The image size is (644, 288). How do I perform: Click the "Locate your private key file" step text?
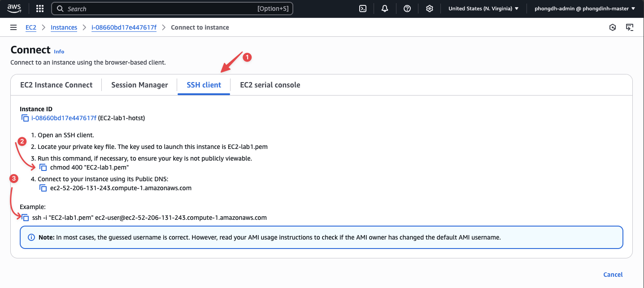(x=152, y=147)
